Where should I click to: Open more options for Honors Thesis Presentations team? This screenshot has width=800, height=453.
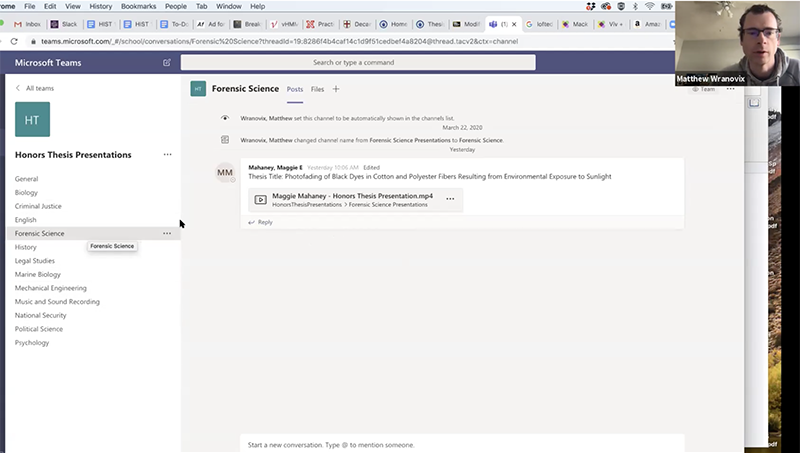[x=167, y=155]
